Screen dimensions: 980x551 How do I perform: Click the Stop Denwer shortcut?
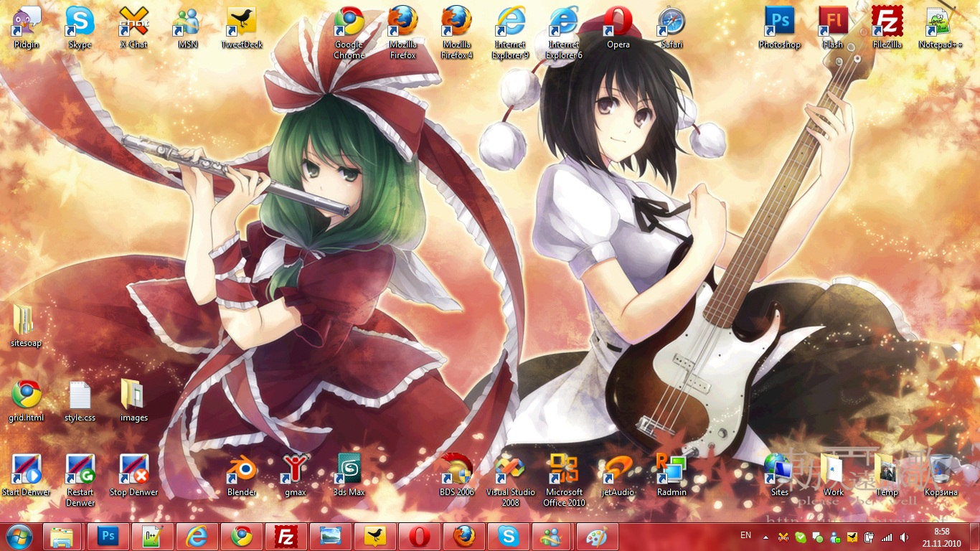pos(133,476)
